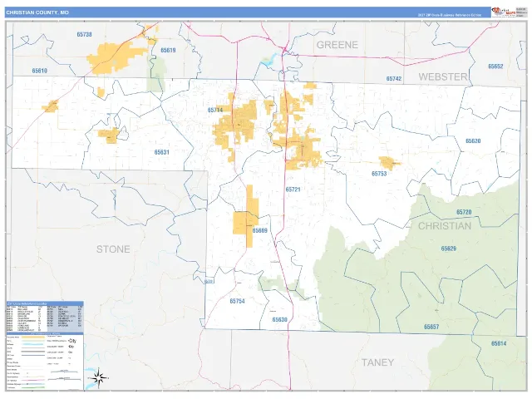This screenshot has width=532, height=399.
Task: Click the publisher logo in the title bar
Action: [503, 12]
